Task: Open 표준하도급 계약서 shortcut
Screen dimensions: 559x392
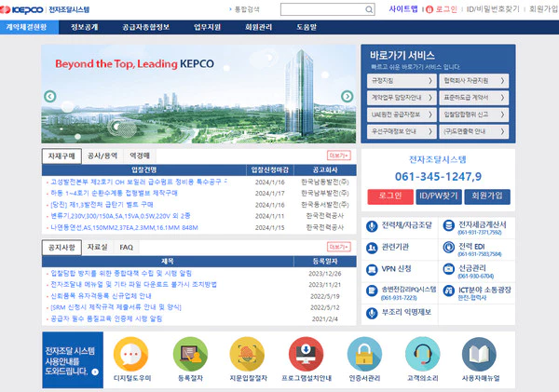Action: tap(474, 98)
